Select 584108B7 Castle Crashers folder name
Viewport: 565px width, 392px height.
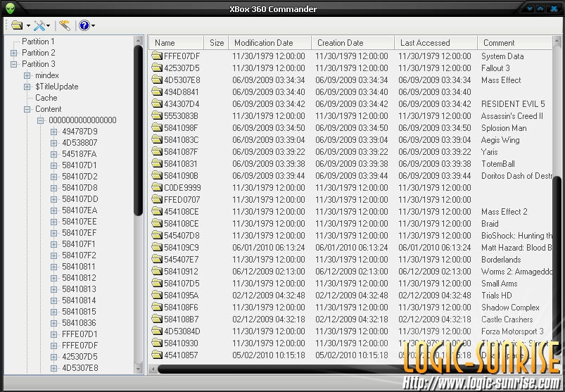pyautogui.click(x=182, y=320)
